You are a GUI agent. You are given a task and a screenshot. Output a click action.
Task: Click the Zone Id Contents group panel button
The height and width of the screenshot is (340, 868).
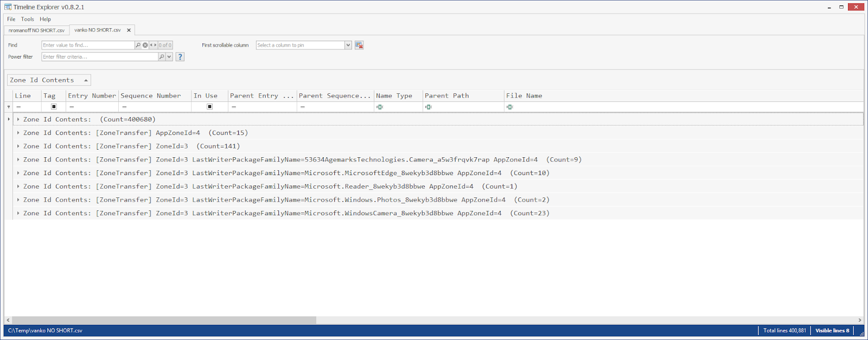pyautogui.click(x=49, y=80)
